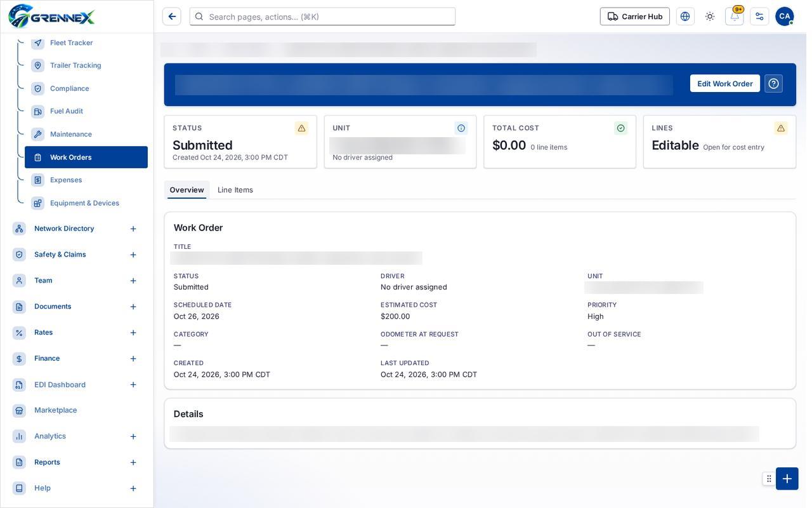Focus the search pages input

pyautogui.click(x=322, y=17)
